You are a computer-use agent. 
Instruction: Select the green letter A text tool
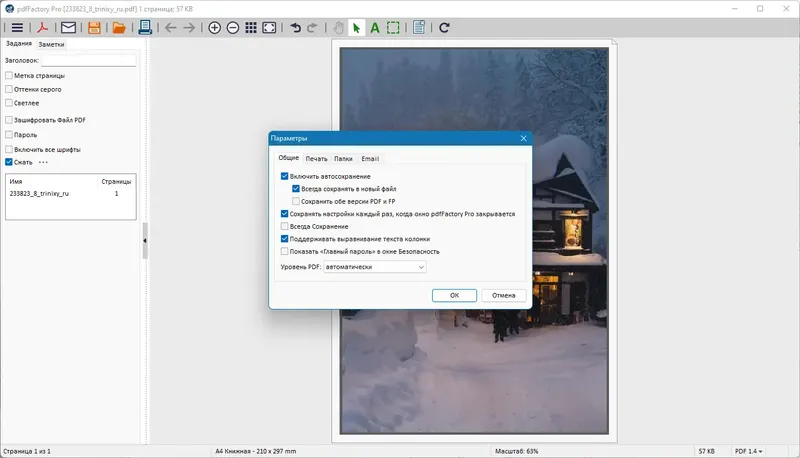[374, 28]
